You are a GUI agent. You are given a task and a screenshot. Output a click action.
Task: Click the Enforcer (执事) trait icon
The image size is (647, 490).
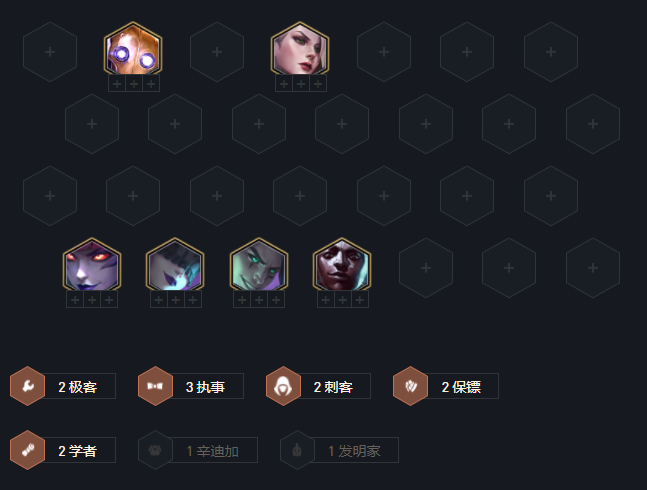click(156, 386)
